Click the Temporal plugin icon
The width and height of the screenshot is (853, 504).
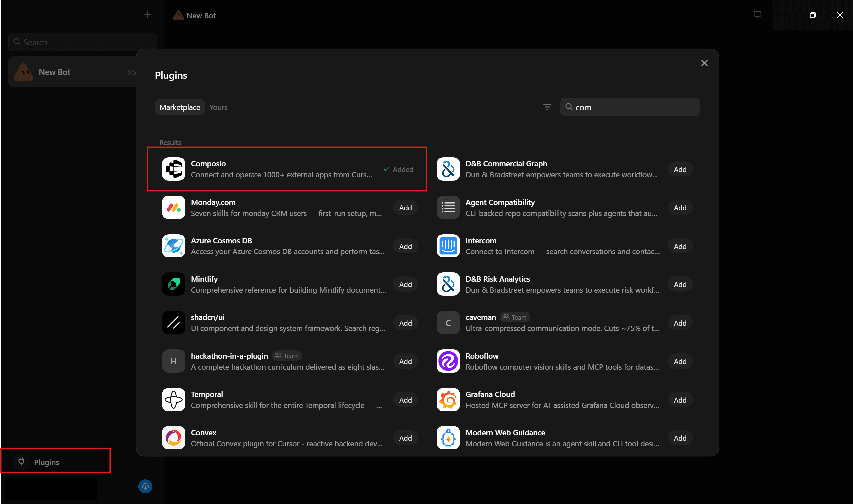[174, 400]
